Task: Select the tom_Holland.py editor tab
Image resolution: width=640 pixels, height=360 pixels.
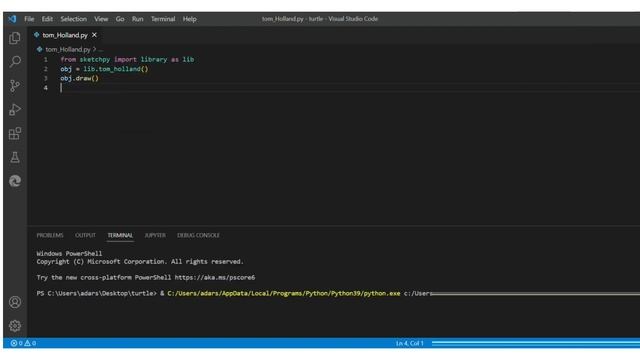Action: pyautogui.click(x=65, y=35)
